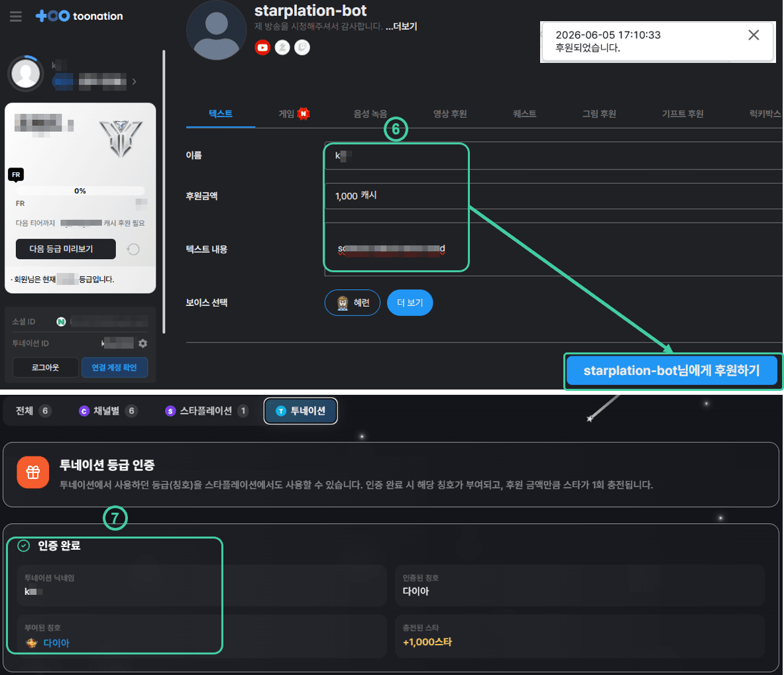Select the 텍스트 donation tab
The height and width of the screenshot is (675, 784).
[x=221, y=113]
